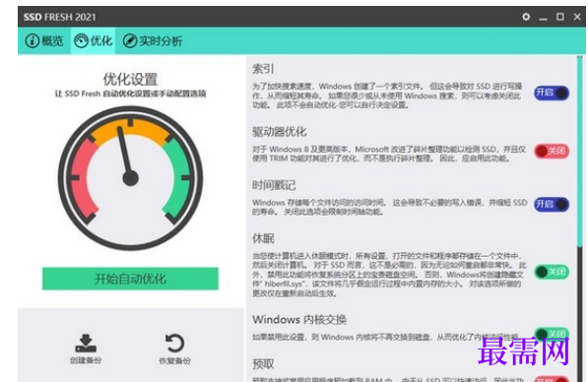The image size is (588, 382).
Task: Close the SSD Fresh 2021 window
Action: coord(577,17)
